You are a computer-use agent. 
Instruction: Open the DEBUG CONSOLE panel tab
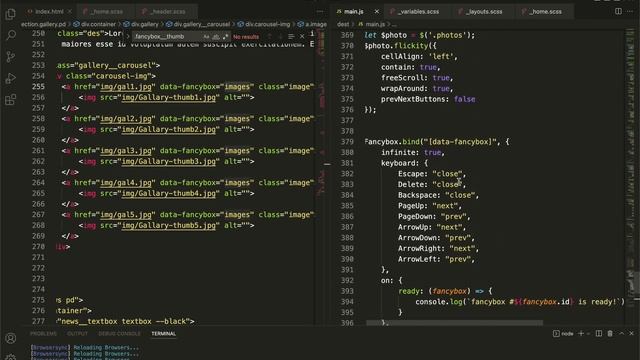pyautogui.click(x=119, y=333)
